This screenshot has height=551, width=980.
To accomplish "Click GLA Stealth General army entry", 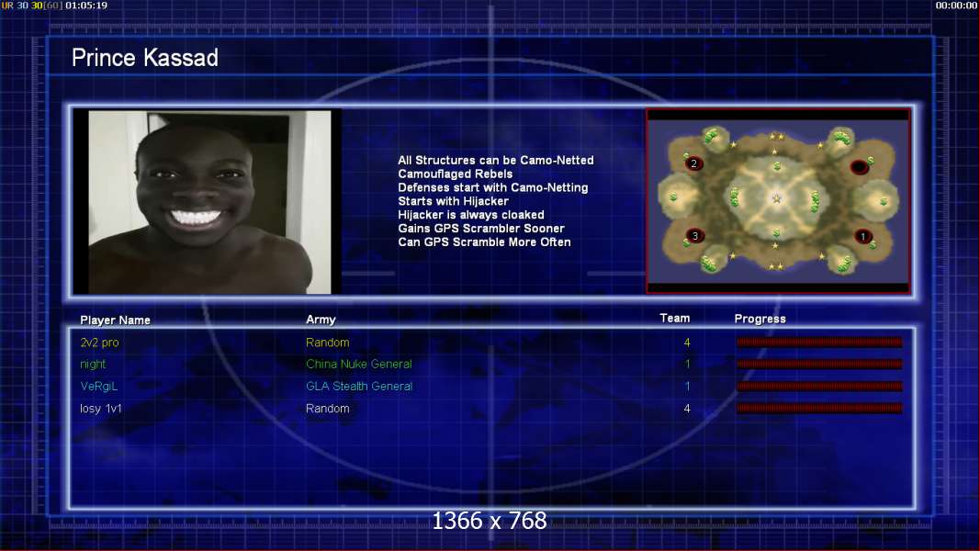I will coord(359,386).
